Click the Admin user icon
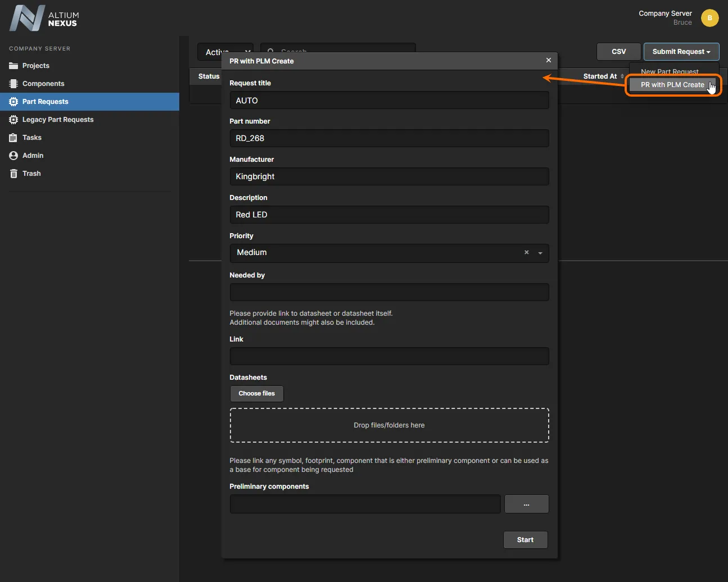Viewport: 728px width, 582px height. coord(13,156)
